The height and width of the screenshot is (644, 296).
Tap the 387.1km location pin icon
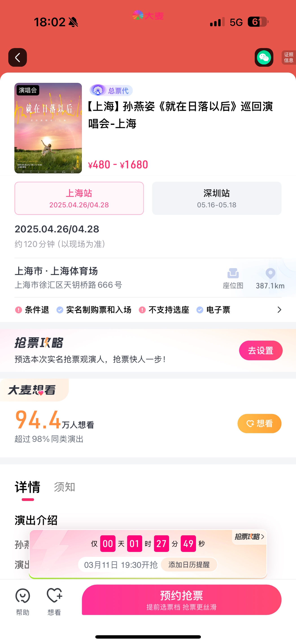pos(270,273)
